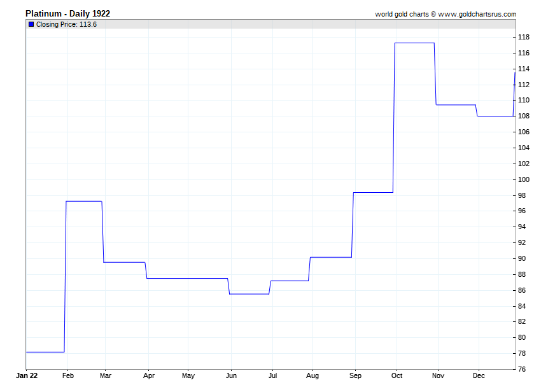Select the Jun label on time axis
This screenshot has height=392, width=541.
[230, 376]
